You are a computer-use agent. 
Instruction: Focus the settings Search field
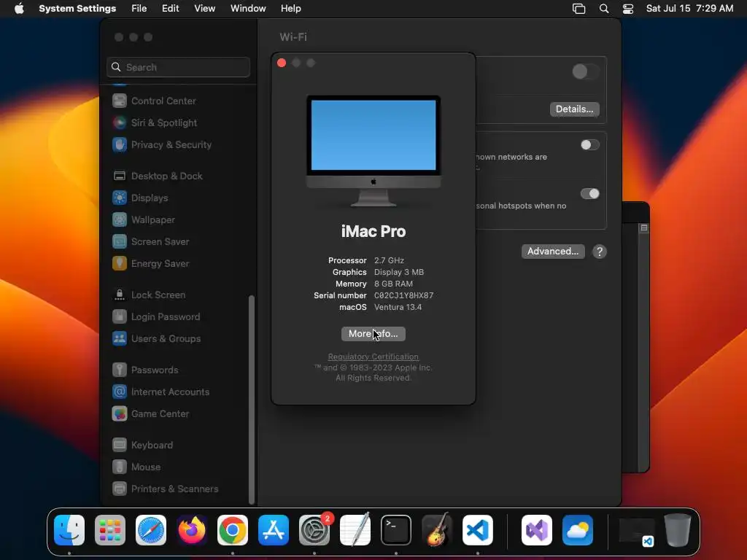click(178, 67)
